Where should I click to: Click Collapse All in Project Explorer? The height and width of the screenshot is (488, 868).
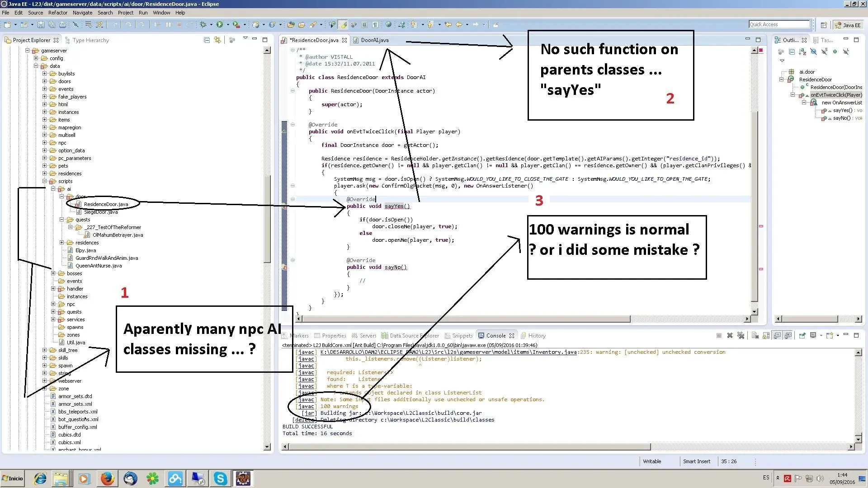pos(207,40)
